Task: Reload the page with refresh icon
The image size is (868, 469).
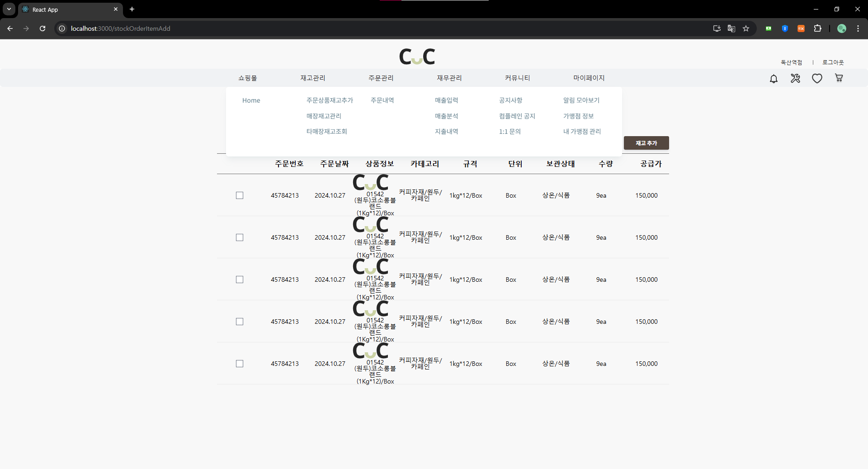Action: tap(42, 28)
